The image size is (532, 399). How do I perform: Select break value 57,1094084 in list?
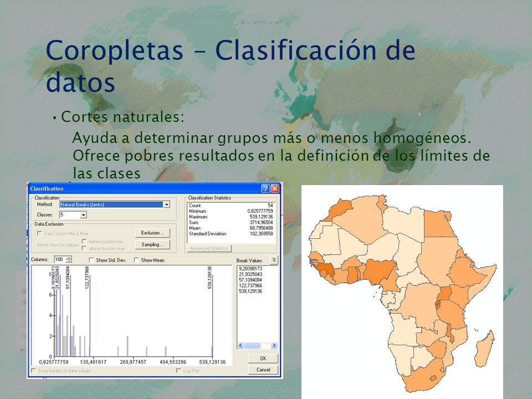(x=250, y=280)
